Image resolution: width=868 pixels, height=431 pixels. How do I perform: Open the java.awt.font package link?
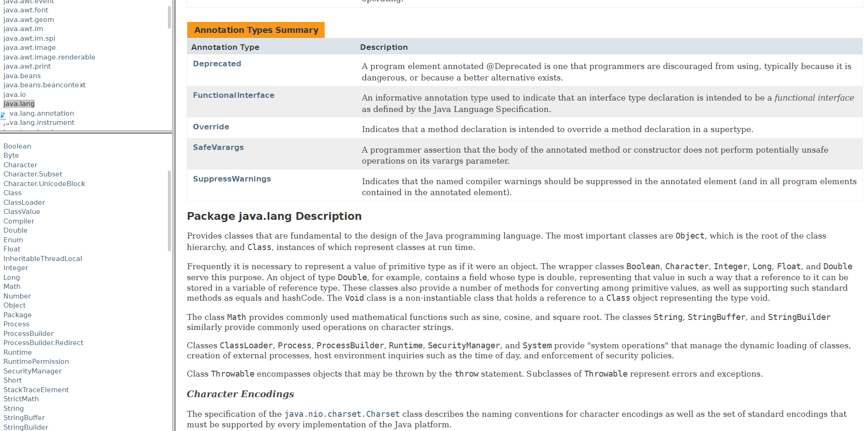[x=26, y=10]
